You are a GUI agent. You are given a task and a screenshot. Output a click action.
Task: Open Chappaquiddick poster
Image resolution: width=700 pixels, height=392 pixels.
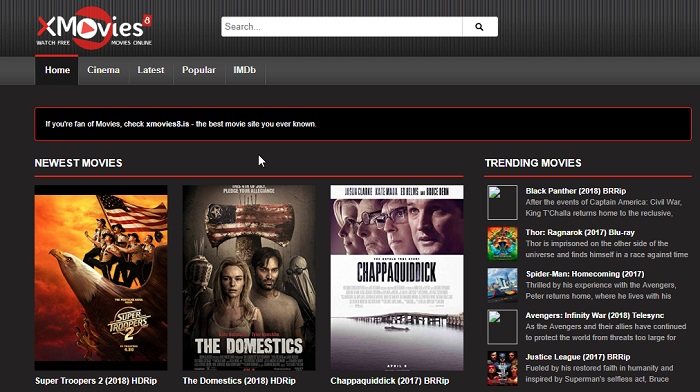397,278
